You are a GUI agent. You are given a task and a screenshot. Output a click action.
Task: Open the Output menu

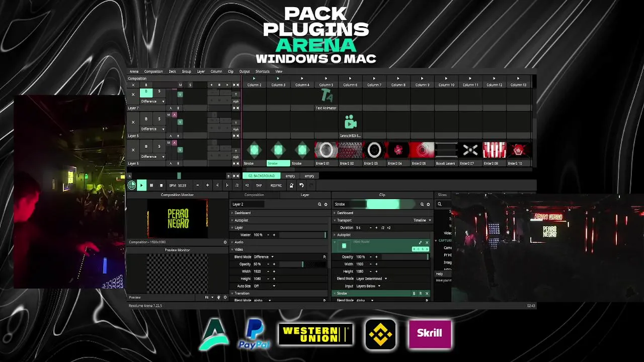click(x=245, y=71)
